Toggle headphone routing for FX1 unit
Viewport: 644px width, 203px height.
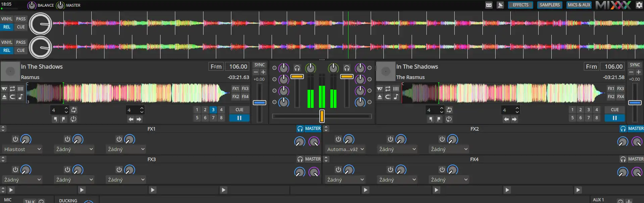[x=300, y=129]
